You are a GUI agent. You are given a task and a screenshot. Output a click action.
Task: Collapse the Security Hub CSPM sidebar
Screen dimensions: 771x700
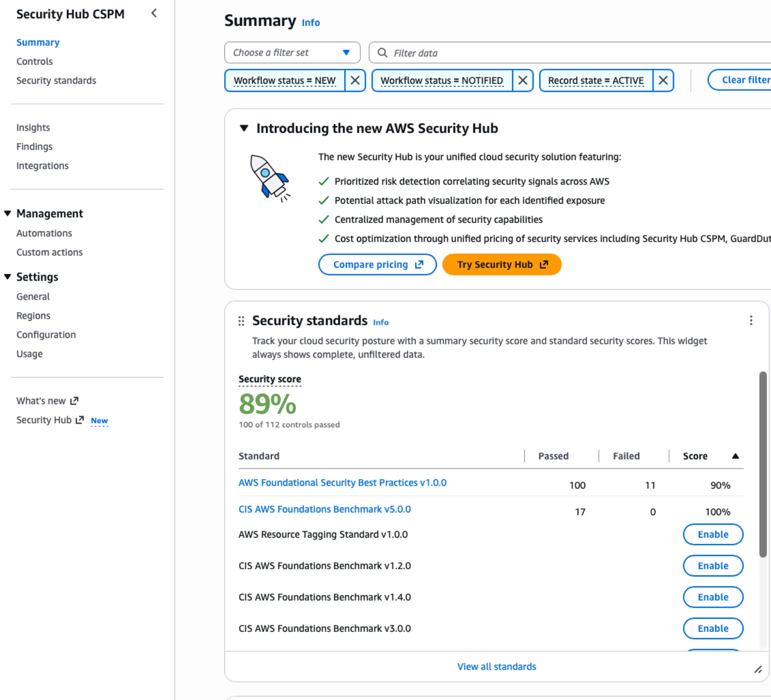tap(154, 13)
